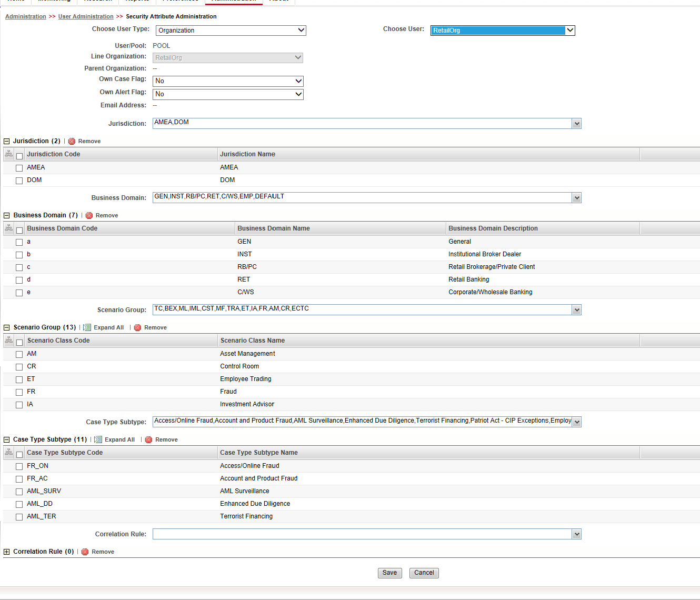This screenshot has width=700, height=600.
Task: Click the Remove icon for Correlation Rule section
Action: [x=85, y=552]
